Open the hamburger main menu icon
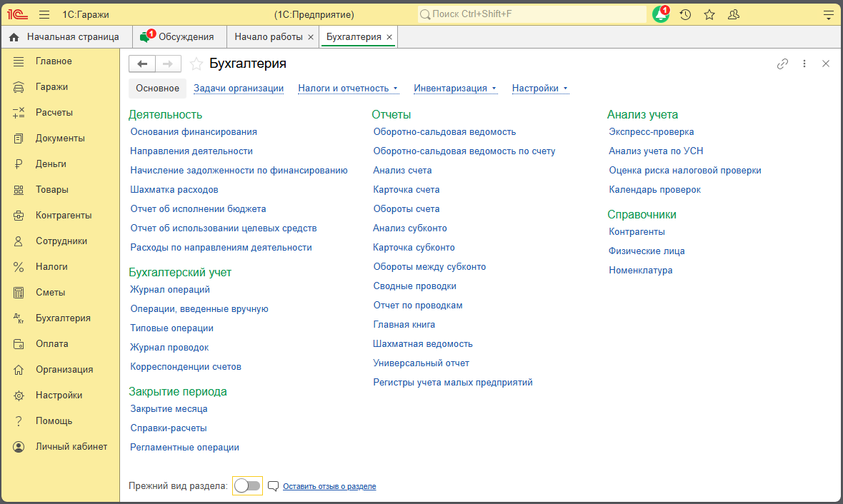Screen dimensions: 843x504 pyautogui.click(x=44, y=14)
